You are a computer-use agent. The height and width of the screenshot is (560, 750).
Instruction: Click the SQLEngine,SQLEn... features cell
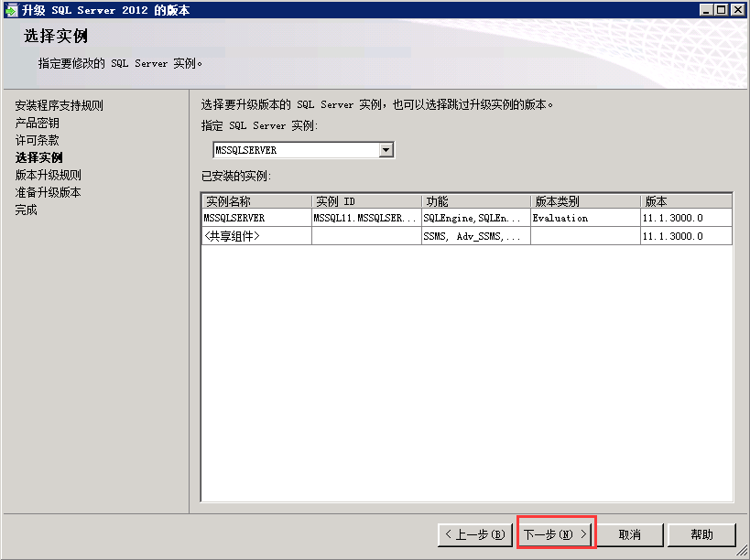pyautogui.click(x=476, y=218)
